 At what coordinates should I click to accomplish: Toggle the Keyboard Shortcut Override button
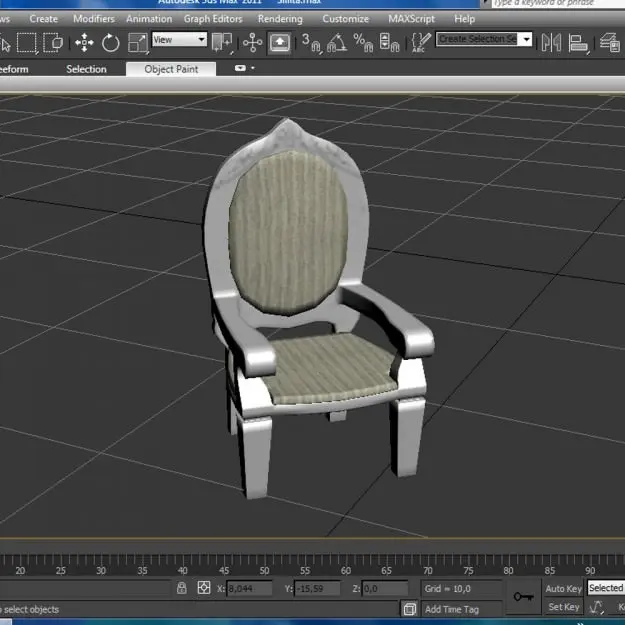279,42
